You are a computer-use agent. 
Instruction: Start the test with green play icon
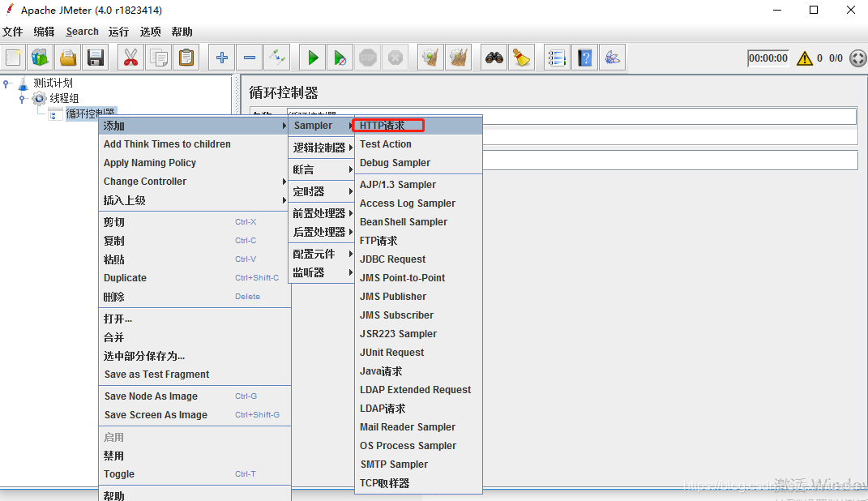click(x=313, y=58)
